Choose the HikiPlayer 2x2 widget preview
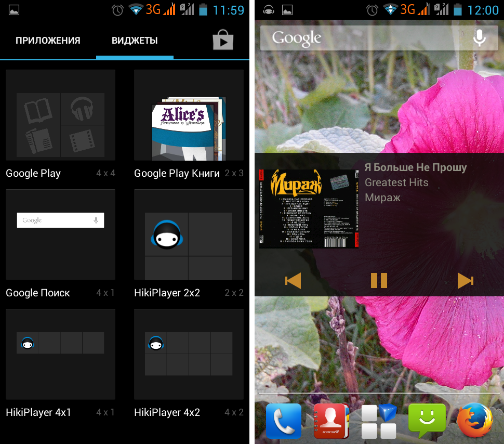504x444 pixels. (189, 235)
